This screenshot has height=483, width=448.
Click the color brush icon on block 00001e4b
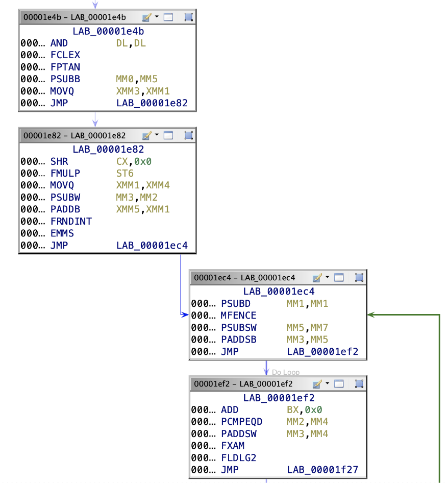[146, 17]
